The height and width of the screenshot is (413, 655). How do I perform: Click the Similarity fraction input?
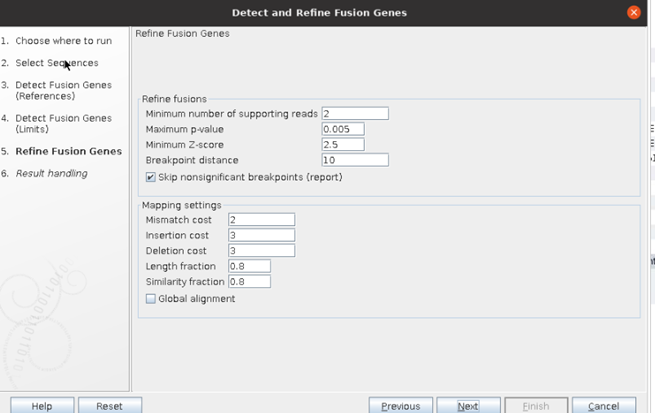tap(249, 281)
